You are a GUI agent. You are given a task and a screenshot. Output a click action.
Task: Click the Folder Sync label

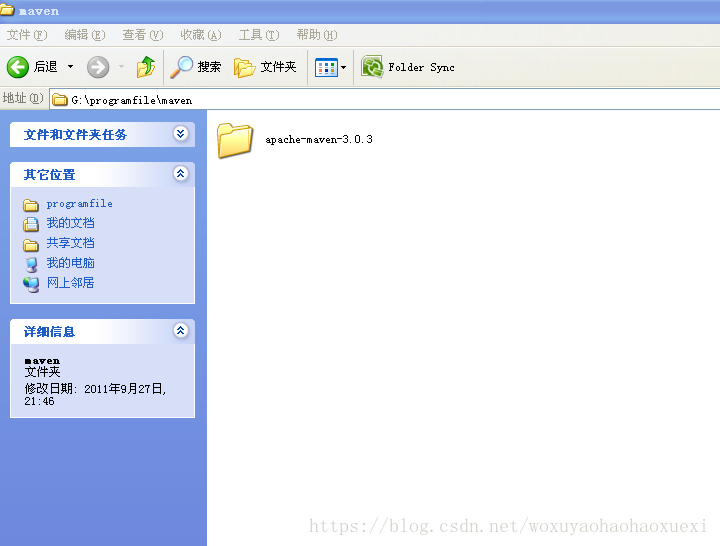pos(421,68)
